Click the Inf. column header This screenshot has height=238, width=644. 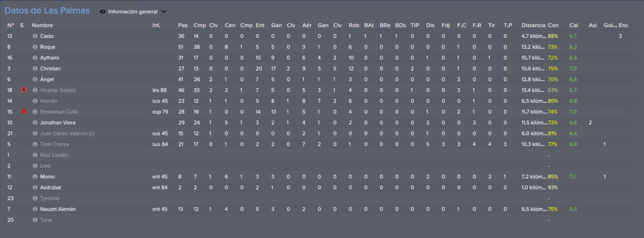[156, 25]
